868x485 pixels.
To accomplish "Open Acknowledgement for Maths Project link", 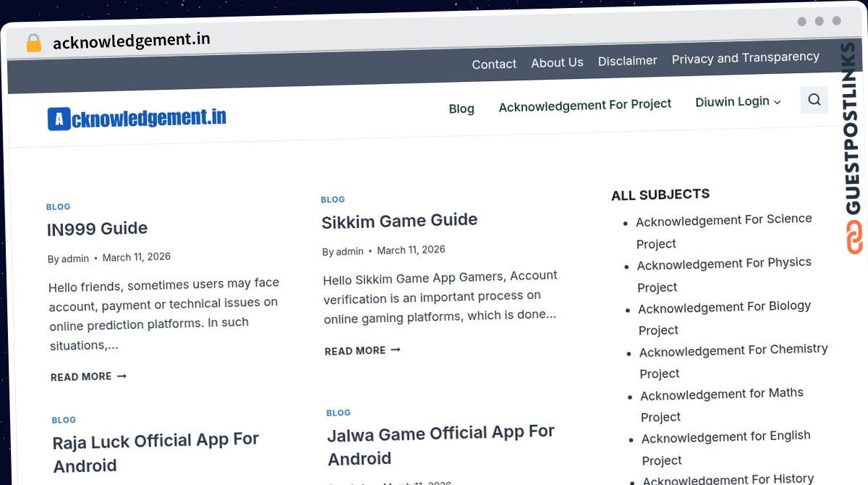I will pos(722,405).
